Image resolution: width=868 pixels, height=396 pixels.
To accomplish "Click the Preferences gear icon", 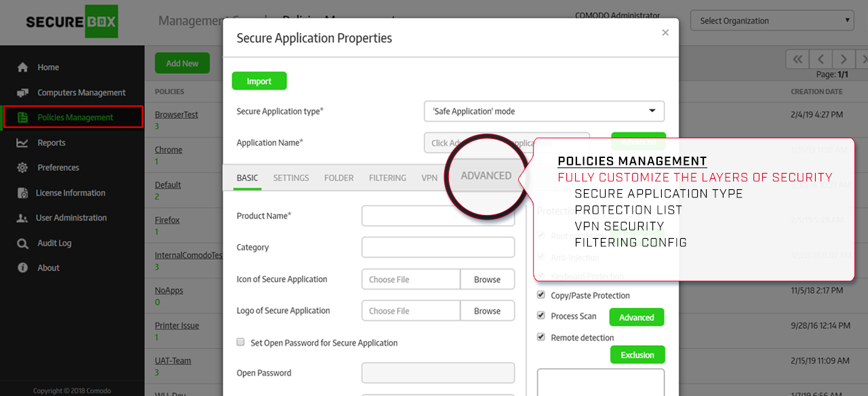I will (x=22, y=167).
